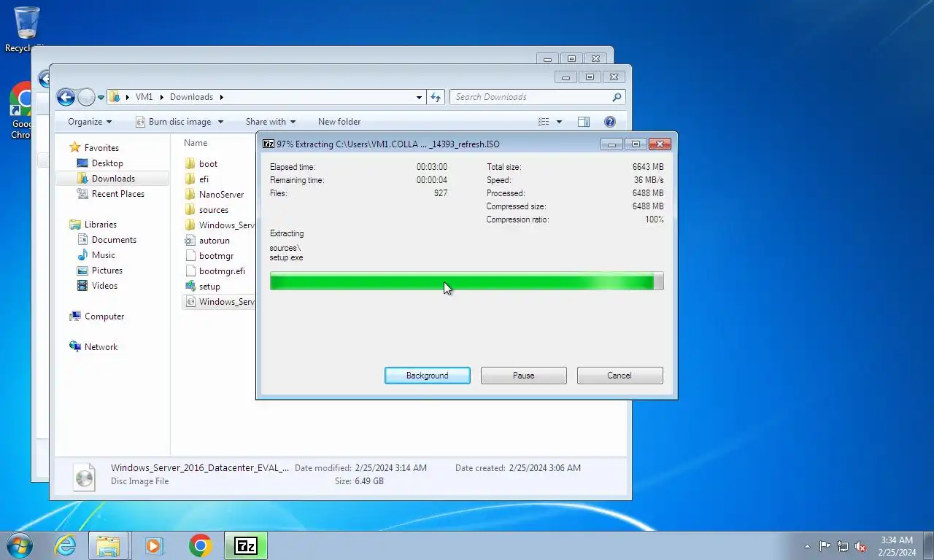Open Explorer help question mark icon
This screenshot has height=560, width=934.
pyautogui.click(x=610, y=122)
